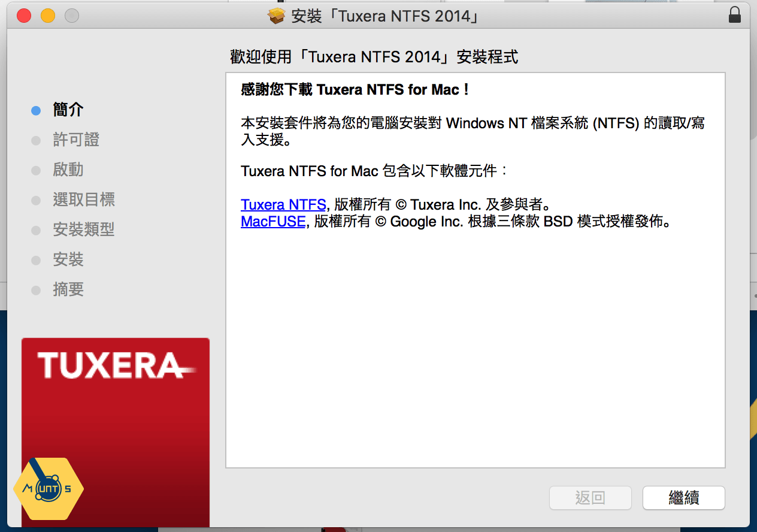Screen dimensions: 757x532
Task: Select the standalone 安裝 step in the sidebar
Action: click(x=68, y=259)
